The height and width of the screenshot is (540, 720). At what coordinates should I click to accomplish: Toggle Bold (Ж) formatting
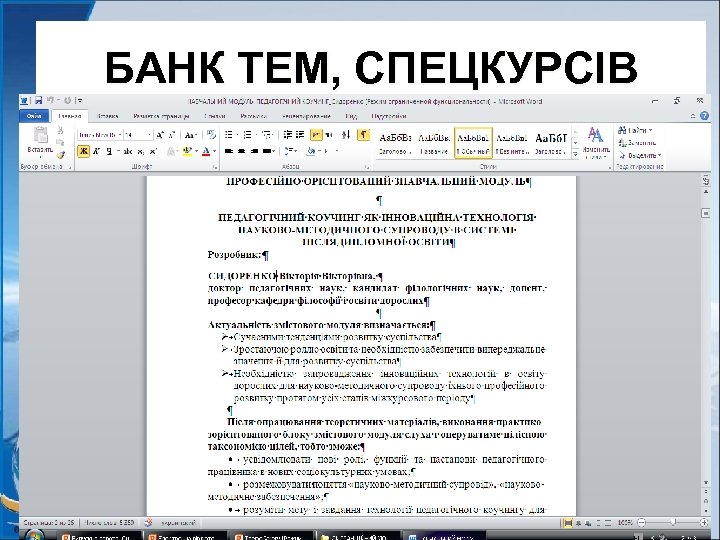(84, 151)
